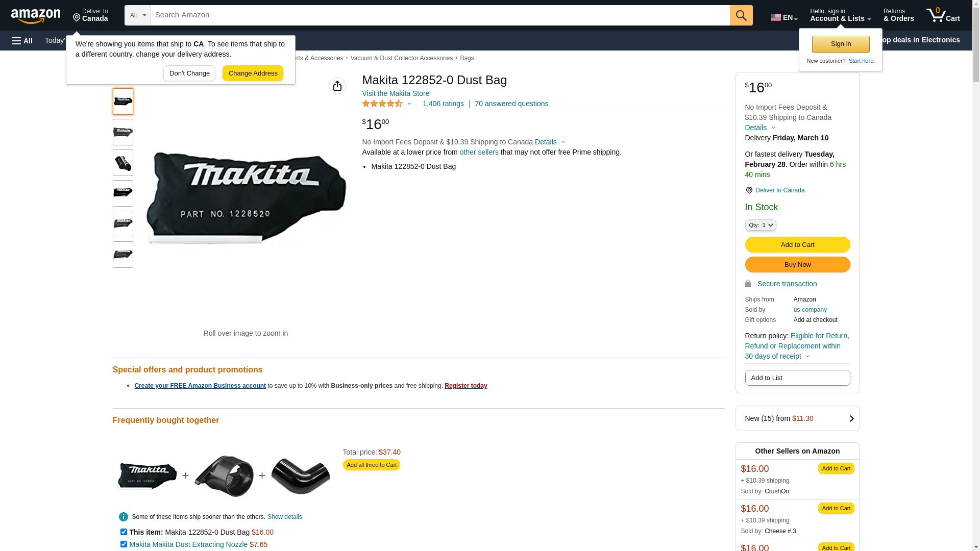This screenshot has height=551, width=980.
Task: Click the star rating icon
Action: [x=382, y=104]
